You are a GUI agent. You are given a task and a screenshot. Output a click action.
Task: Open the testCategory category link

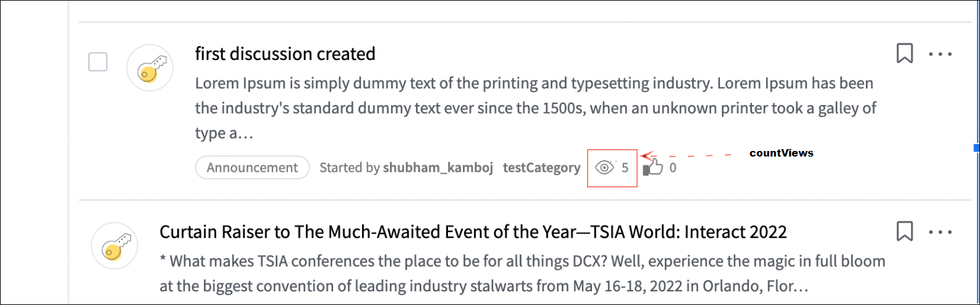[541, 168]
